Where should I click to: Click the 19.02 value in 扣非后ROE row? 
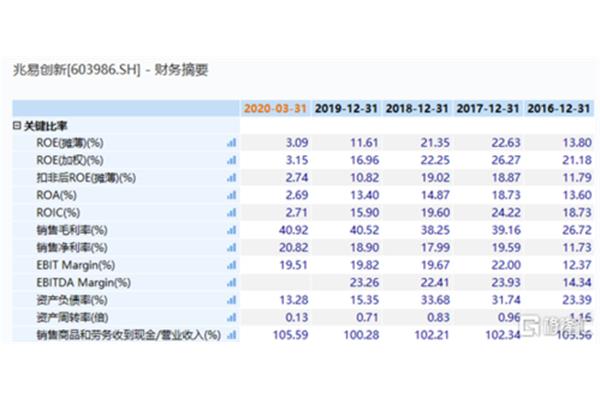435,178
